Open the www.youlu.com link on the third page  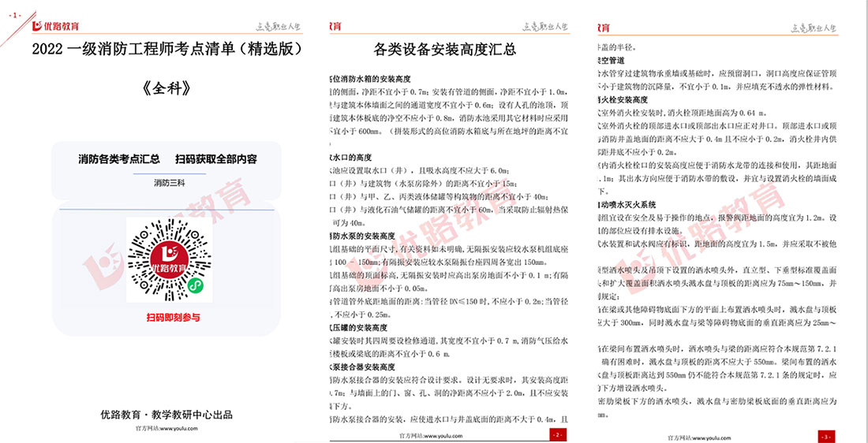(702, 434)
